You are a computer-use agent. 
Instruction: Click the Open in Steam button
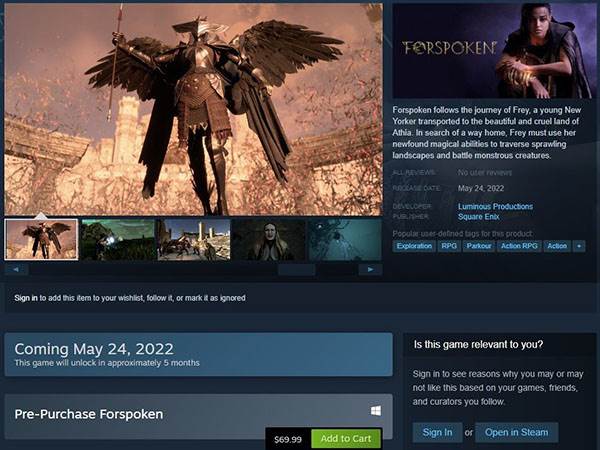(517, 433)
